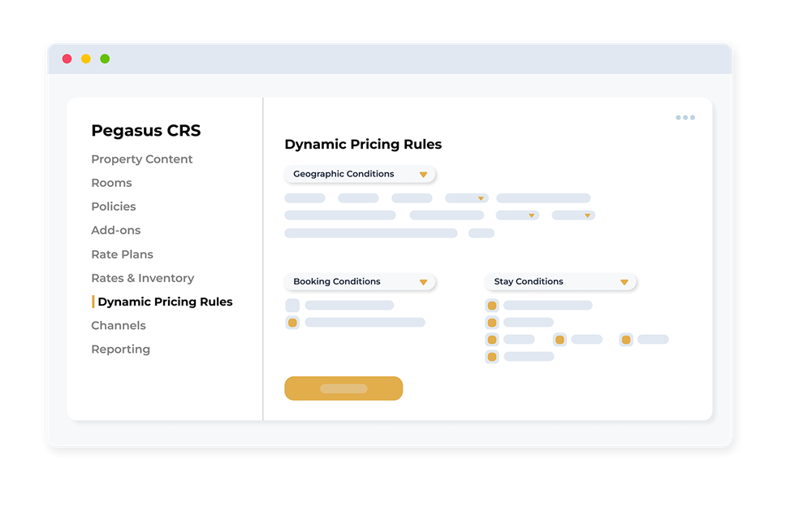Click the Booking Conditions dropdown arrow

click(423, 282)
